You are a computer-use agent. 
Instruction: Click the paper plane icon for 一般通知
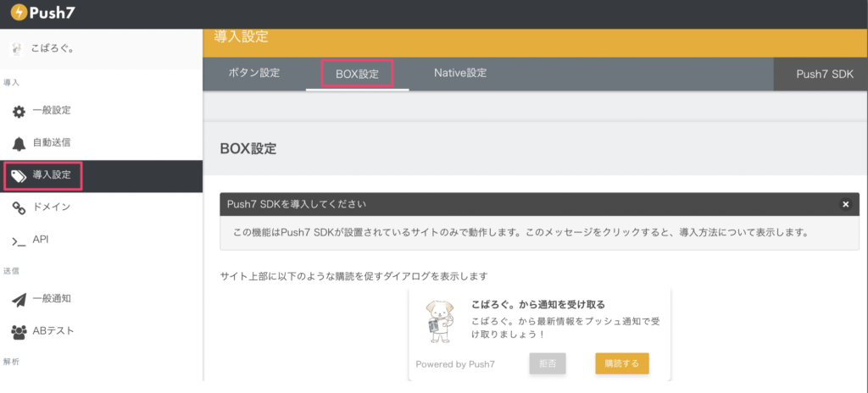[x=19, y=300]
